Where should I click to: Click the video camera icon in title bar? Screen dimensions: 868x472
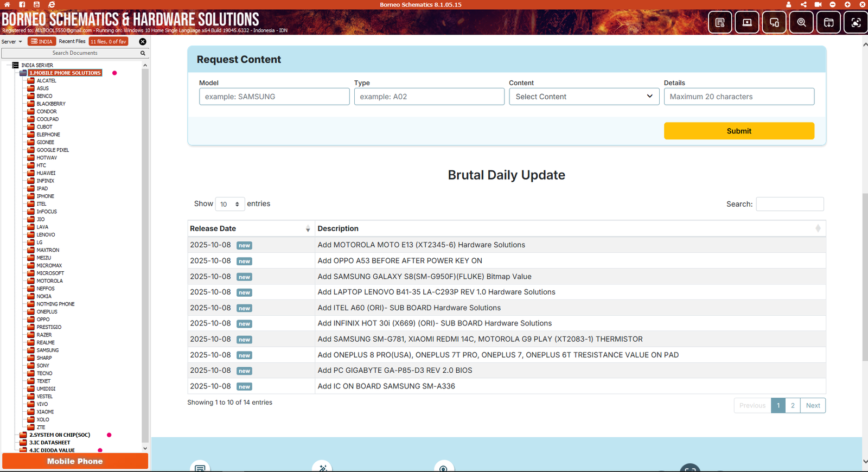(x=818, y=4)
